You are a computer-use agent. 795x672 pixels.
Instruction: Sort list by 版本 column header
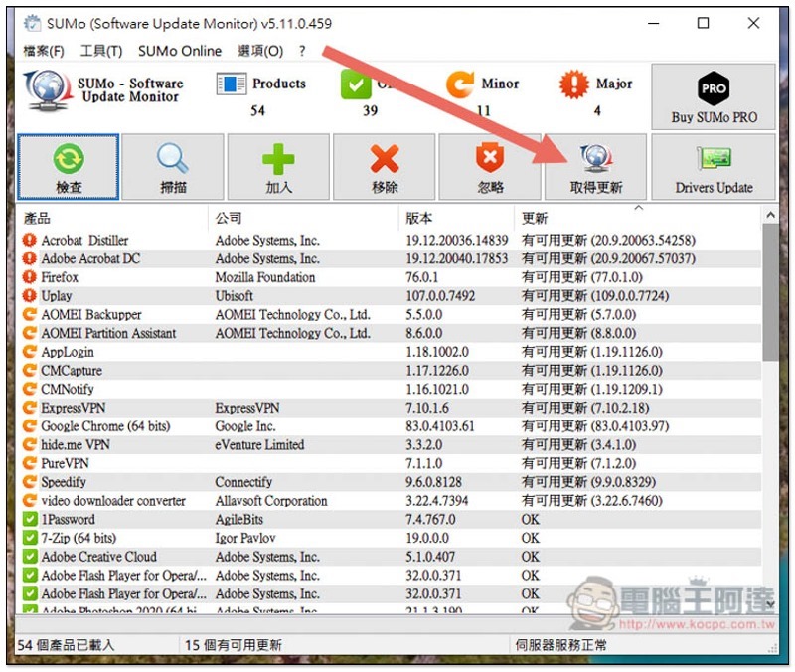point(455,218)
